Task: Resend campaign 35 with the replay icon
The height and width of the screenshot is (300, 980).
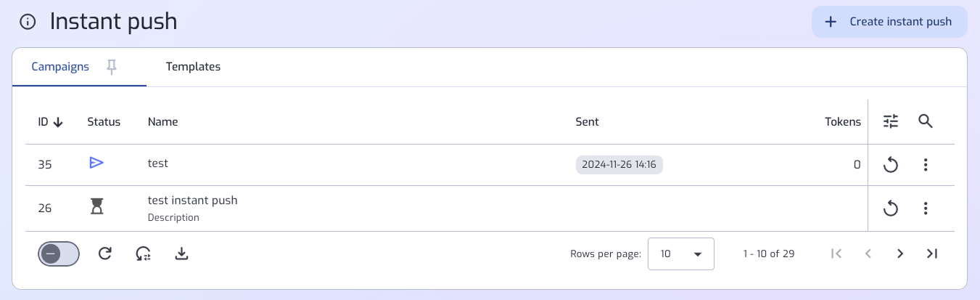Action: click(x=891, y=165)
